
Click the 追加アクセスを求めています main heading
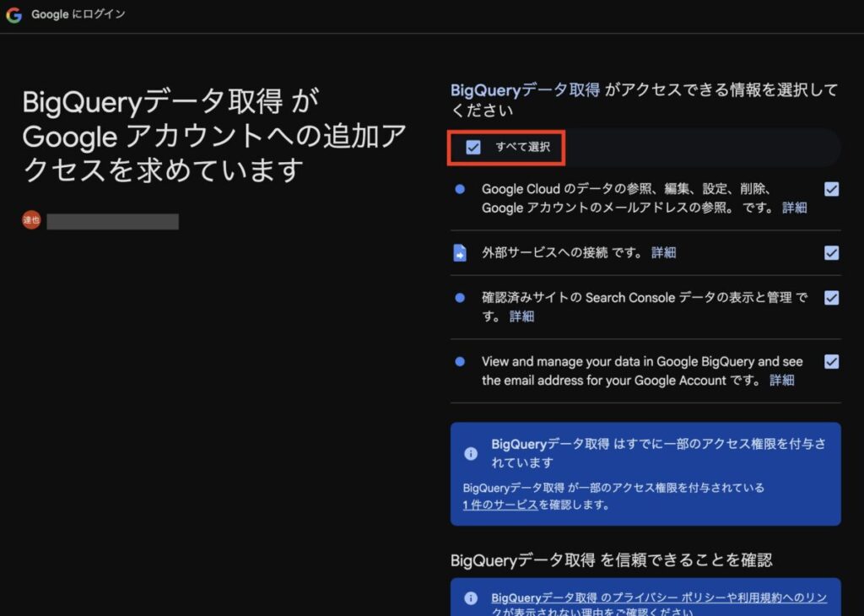point(214,136)
